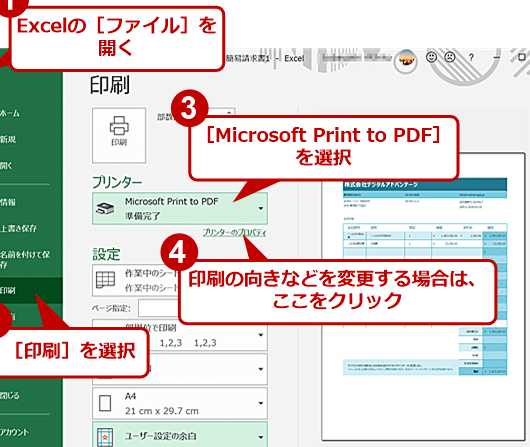Click the printer device icon in printer selector

tap(105, 208)
